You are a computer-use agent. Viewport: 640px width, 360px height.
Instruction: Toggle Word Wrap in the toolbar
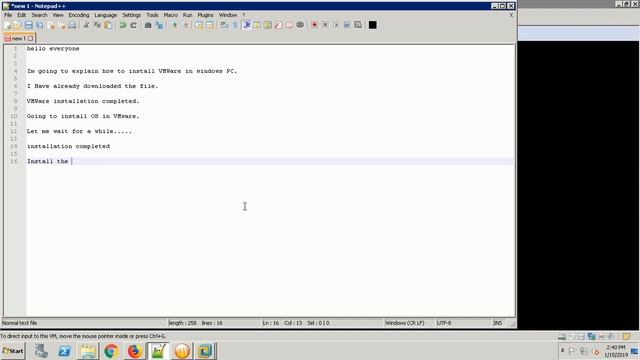pos(224,25)
